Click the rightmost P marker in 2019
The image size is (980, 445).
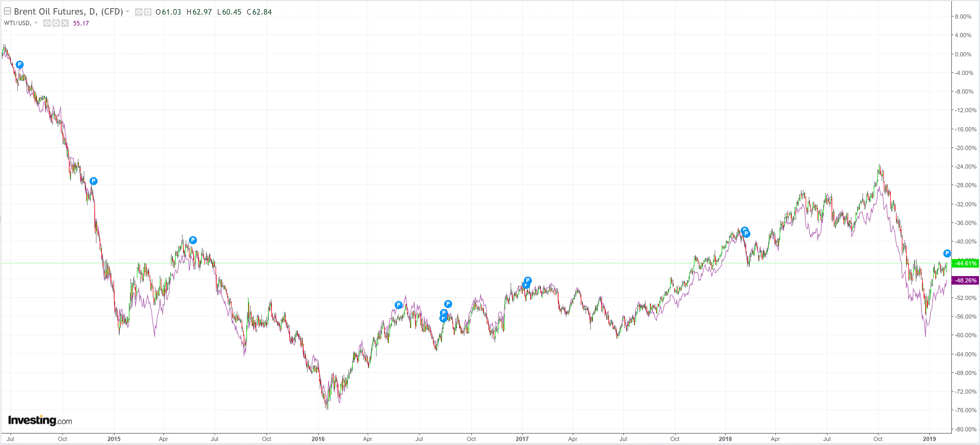coord(947,253)
